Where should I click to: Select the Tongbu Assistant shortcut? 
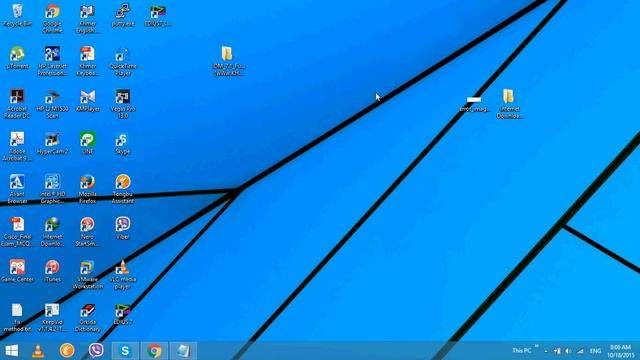123,189
